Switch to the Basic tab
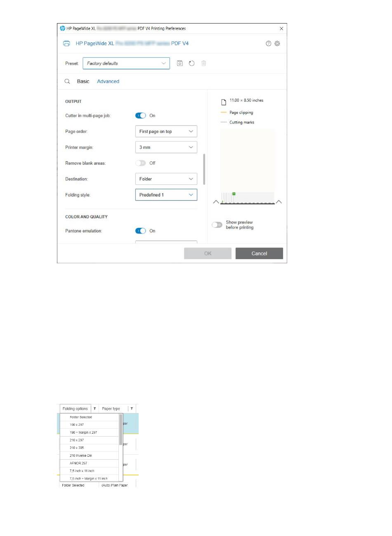392x536 pixels. (83, 81)
